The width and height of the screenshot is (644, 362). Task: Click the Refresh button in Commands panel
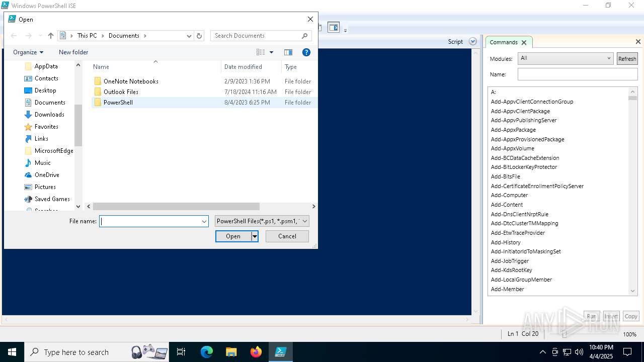pyautogui.click(x=627, y=59)
